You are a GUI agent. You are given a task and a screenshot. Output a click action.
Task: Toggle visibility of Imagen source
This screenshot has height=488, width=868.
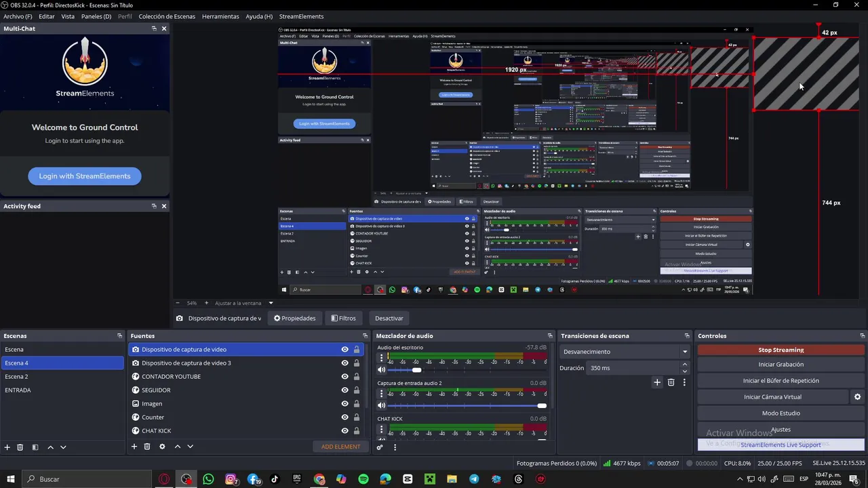(x=344, y=404)
